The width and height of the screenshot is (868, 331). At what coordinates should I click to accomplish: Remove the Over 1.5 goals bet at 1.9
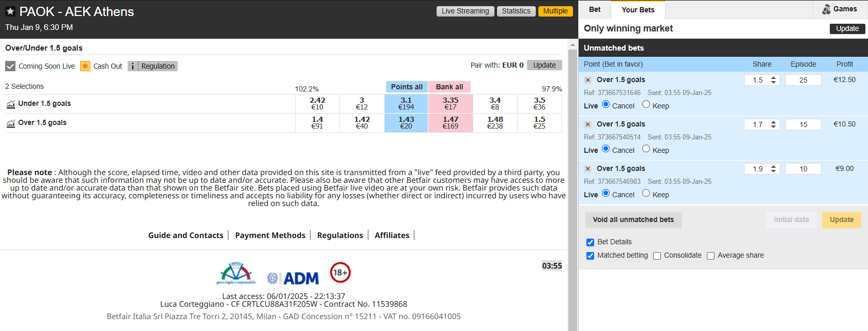coord(587,169)
